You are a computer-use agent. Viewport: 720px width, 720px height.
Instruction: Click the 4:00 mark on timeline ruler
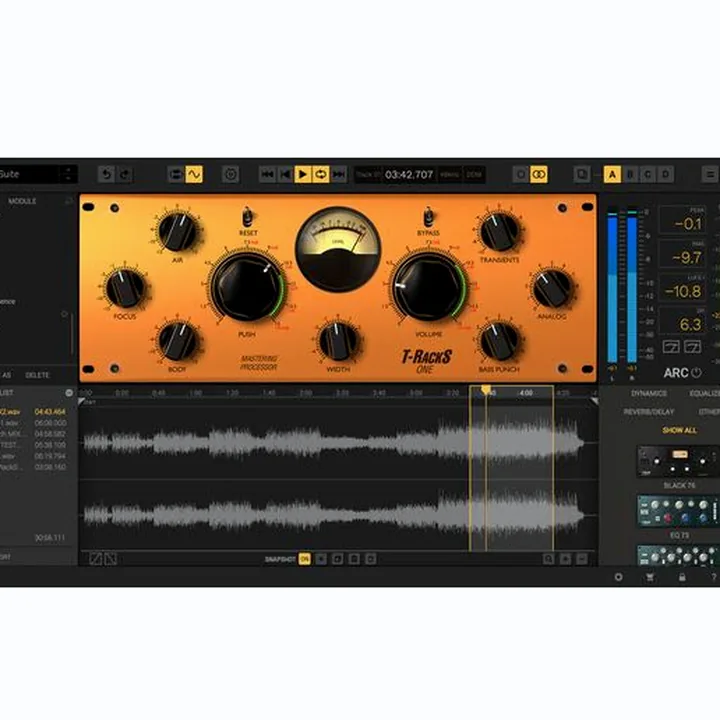point(526,393)
